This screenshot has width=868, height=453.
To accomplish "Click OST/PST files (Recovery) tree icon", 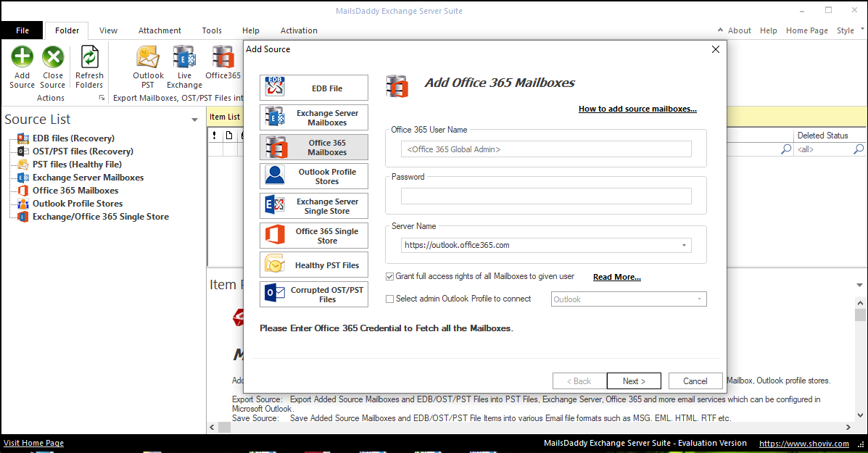I will (22, 151).
